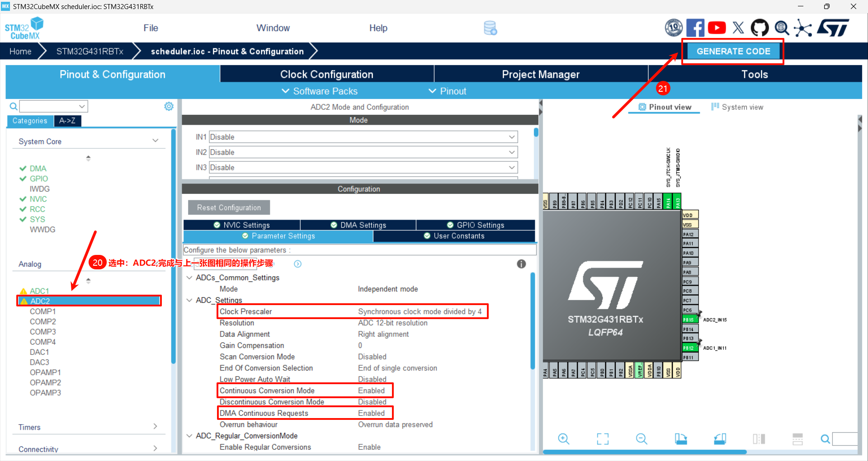Open the Help menu
This screenshot has height=461, width=868.
pyautogui.click(x=378, y=28)
